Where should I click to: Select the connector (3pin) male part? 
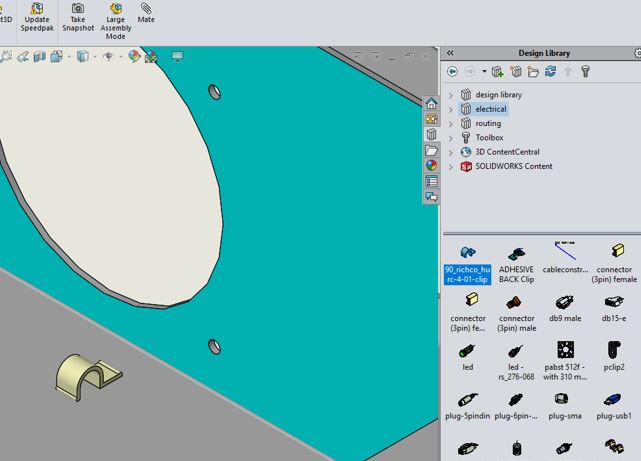516,313
